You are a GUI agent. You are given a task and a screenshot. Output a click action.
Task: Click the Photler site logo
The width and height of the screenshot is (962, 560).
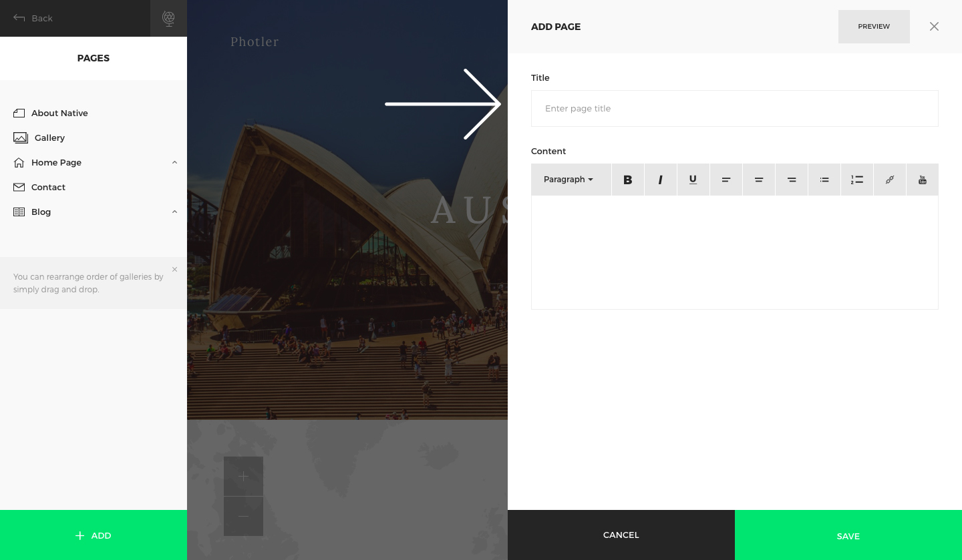click(x=255, y=41)
